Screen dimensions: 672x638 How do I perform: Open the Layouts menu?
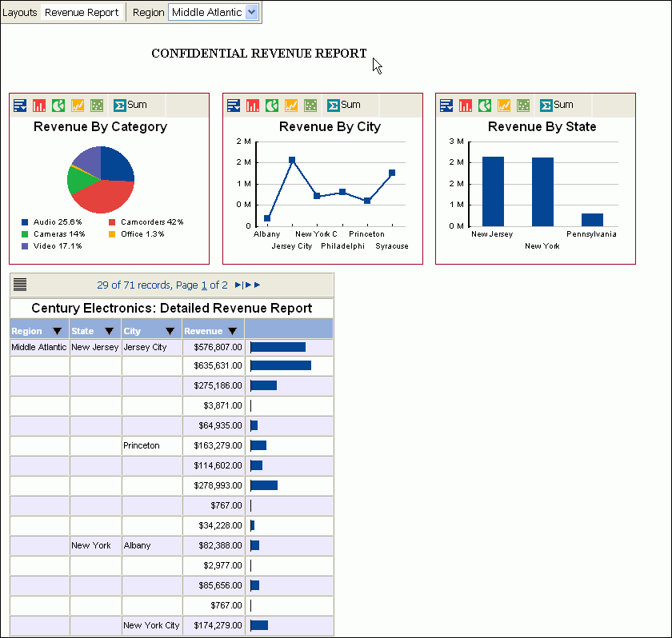coord(20,13)
